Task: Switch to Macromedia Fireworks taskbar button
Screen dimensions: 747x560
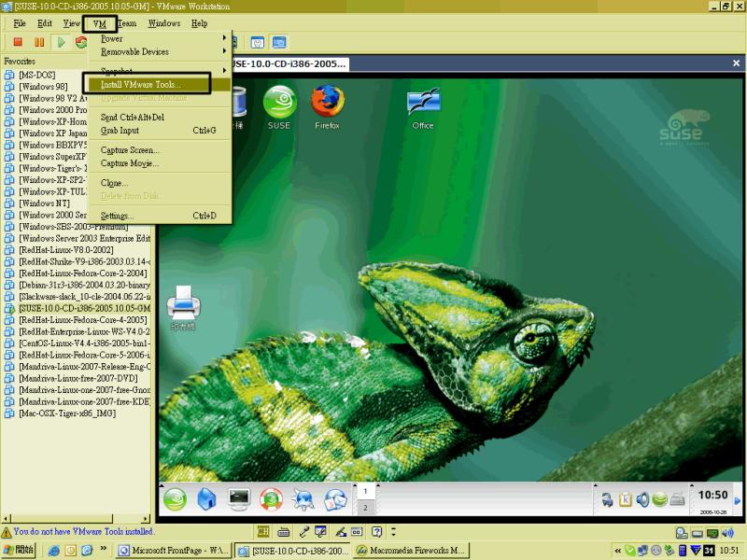Action: (x=411, y=551)
